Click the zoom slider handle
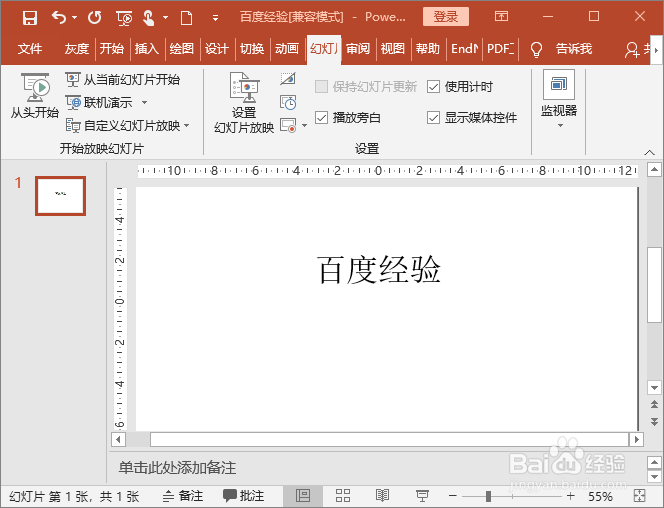The image size is (664, 508). click(x=488, y=496)
